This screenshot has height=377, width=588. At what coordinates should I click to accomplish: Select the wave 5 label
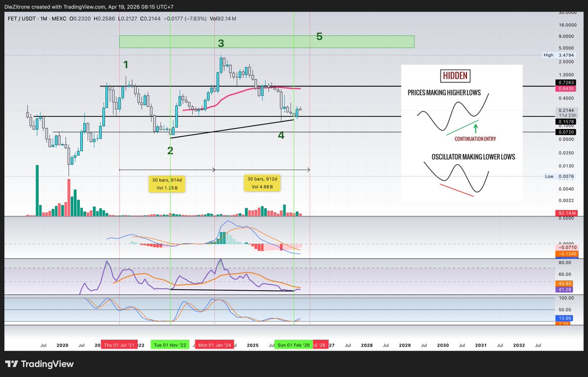[x=319, y=36]
